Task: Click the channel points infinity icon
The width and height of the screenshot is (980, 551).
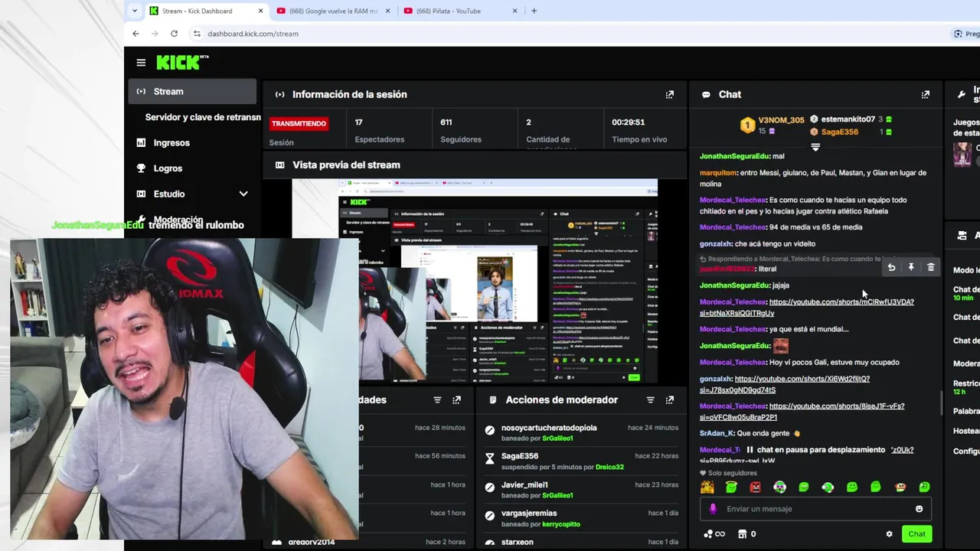Action: pyautogui.click(x=714, y=534)
